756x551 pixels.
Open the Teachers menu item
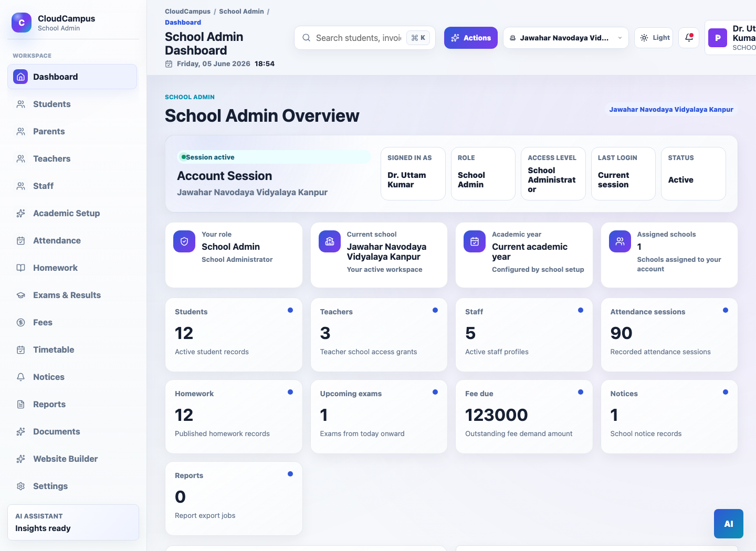coord(72,158)
